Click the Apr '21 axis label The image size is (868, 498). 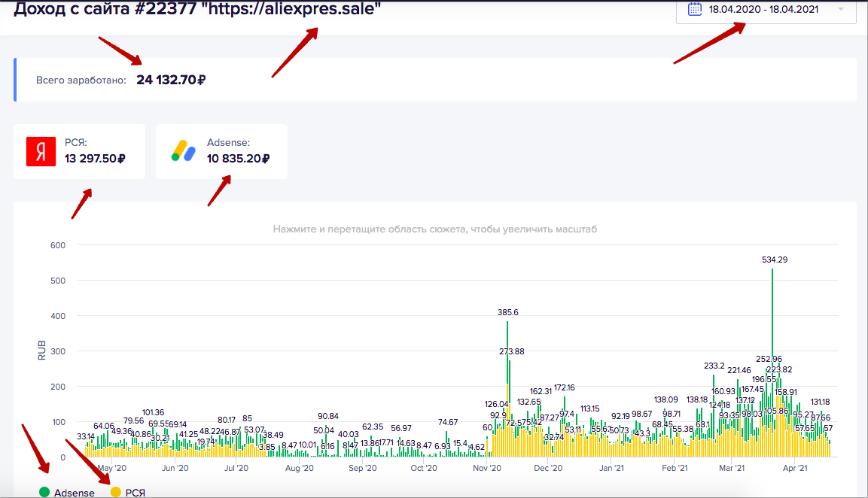[795, 468]
